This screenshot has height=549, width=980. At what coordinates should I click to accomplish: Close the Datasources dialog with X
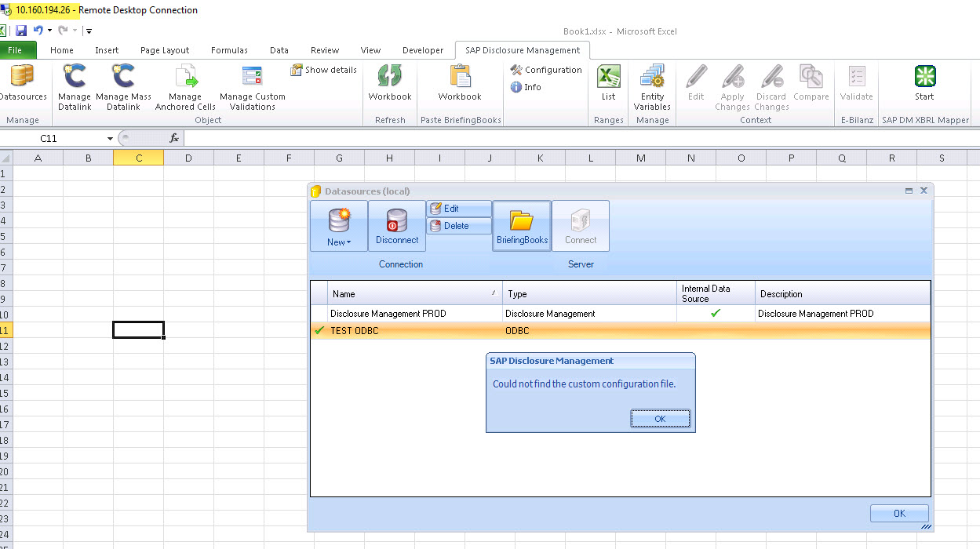(924, 191)
